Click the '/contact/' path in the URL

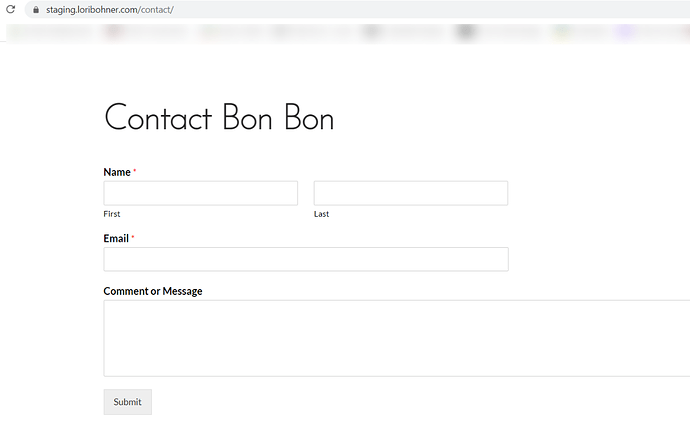pyautogui.click(x=155, y=9)
